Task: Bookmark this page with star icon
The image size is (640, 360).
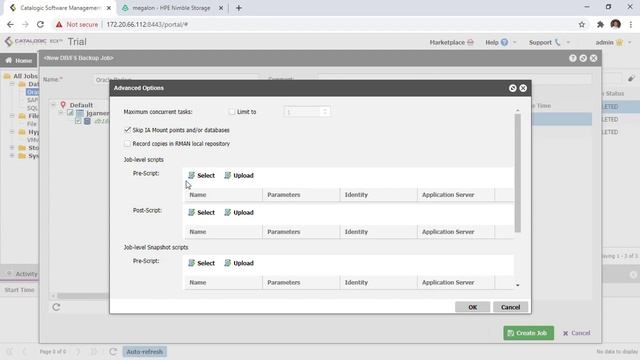Action: [x=582, y=24]
